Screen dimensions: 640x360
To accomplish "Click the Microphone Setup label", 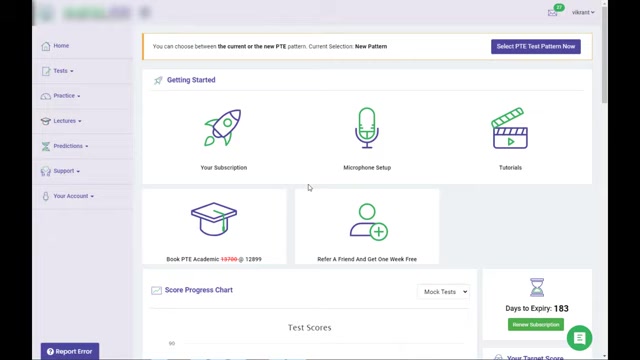I will (x=367, y=168).
